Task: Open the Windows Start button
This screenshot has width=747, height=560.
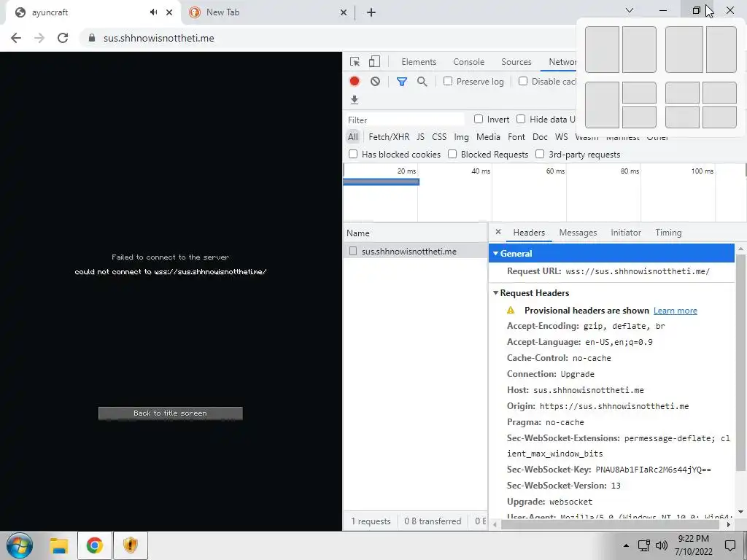Action: pos(20,545)
